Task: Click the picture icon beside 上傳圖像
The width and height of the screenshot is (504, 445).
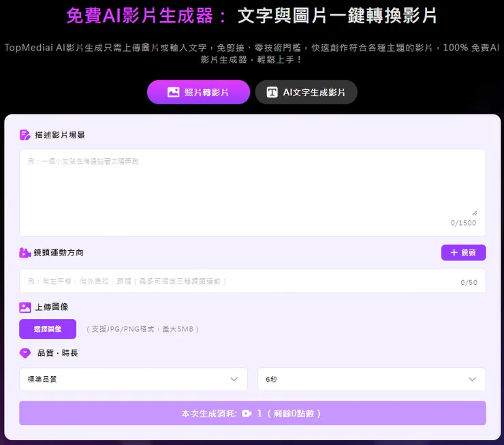Action: pos(25,308)
